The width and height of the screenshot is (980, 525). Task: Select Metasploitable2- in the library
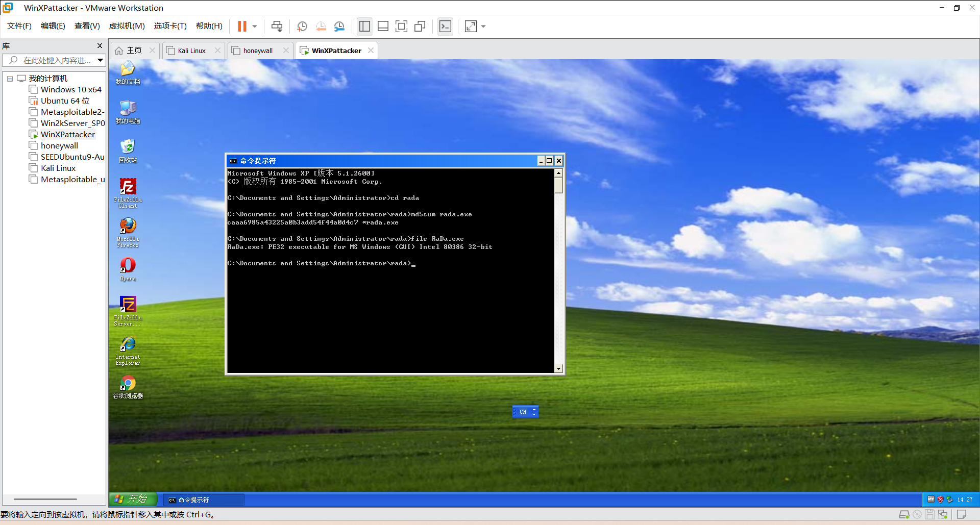coord(67,112)
